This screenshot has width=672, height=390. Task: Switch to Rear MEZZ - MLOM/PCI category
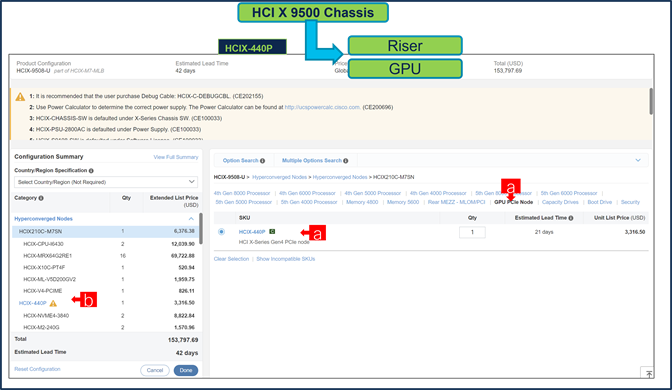click(456, 202)
